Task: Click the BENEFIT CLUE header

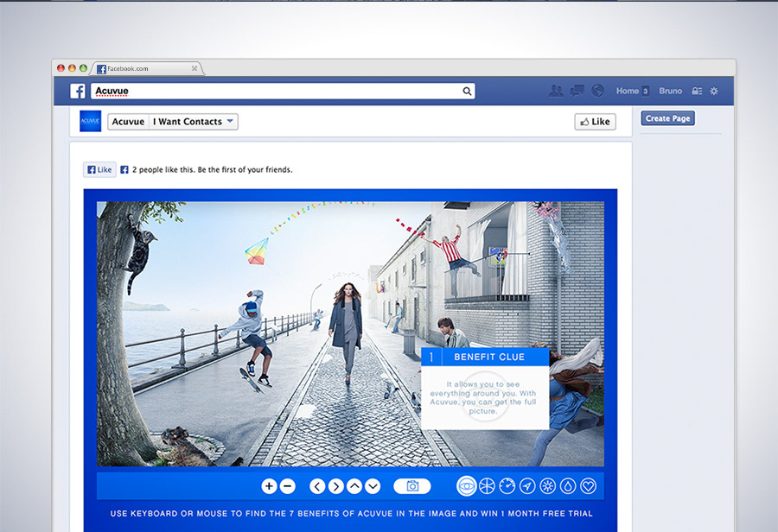Action: tap(485, 357)
